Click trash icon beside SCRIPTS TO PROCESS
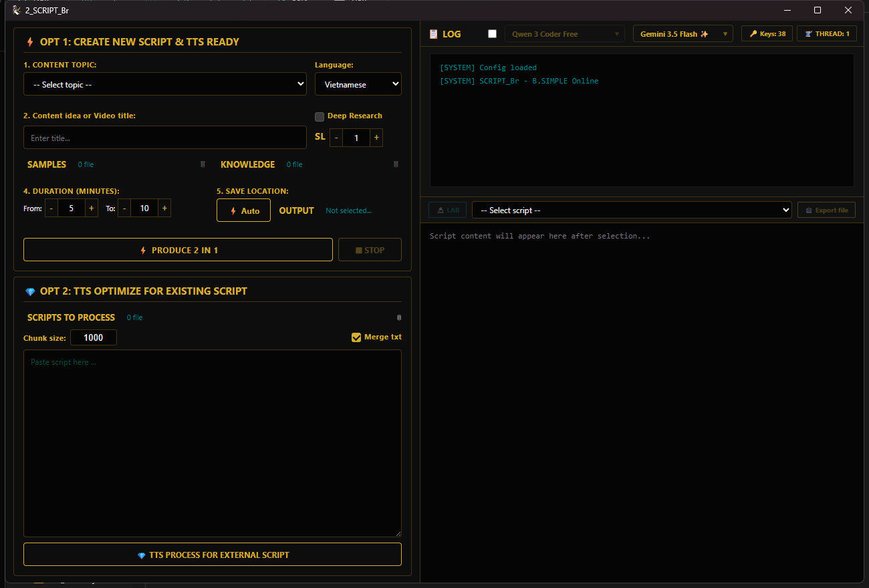 click(x=399, y=317)
